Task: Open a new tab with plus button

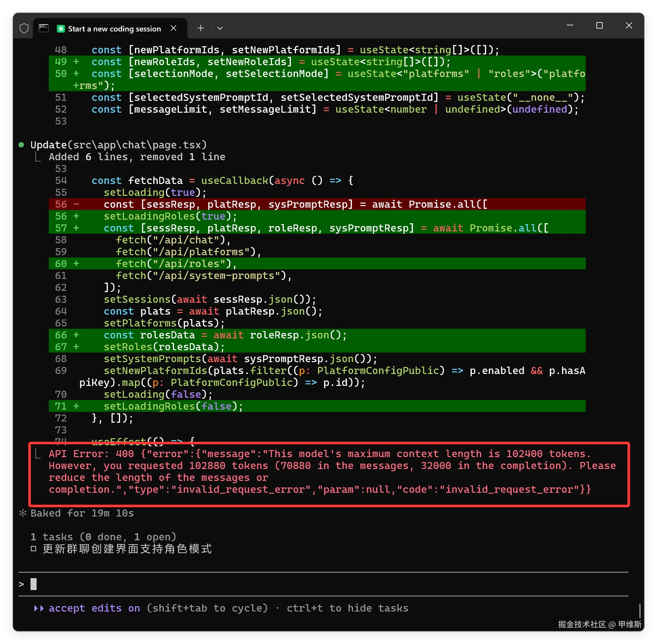Action: pos(201,28)
